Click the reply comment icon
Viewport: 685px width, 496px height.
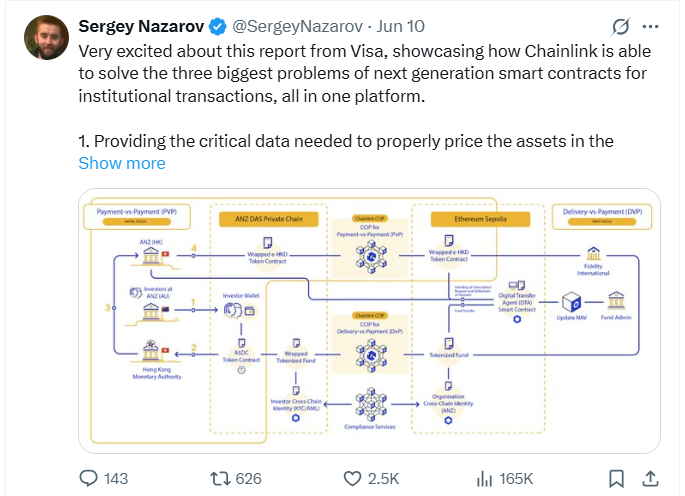point(88,478)
